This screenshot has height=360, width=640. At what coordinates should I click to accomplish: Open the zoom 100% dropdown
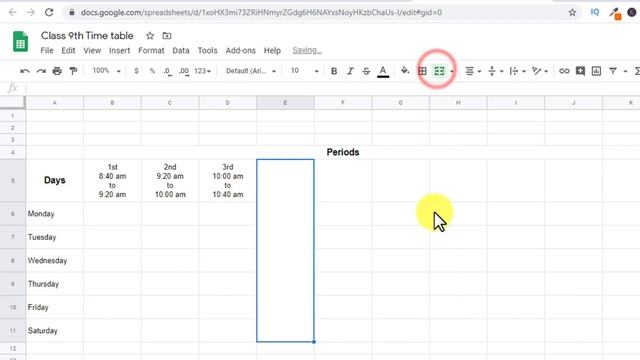[106, 71]
